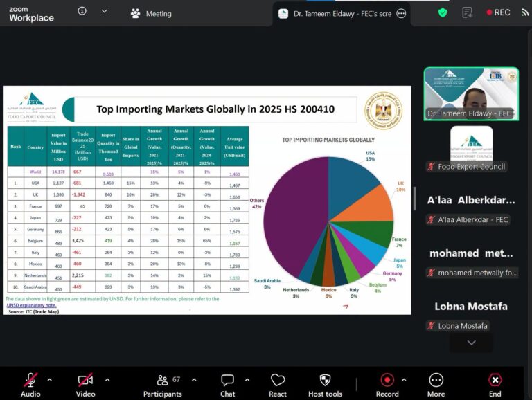Open the Meeting tab
The height and width of the screenshot is (400, 532).
tap(151, 14)
